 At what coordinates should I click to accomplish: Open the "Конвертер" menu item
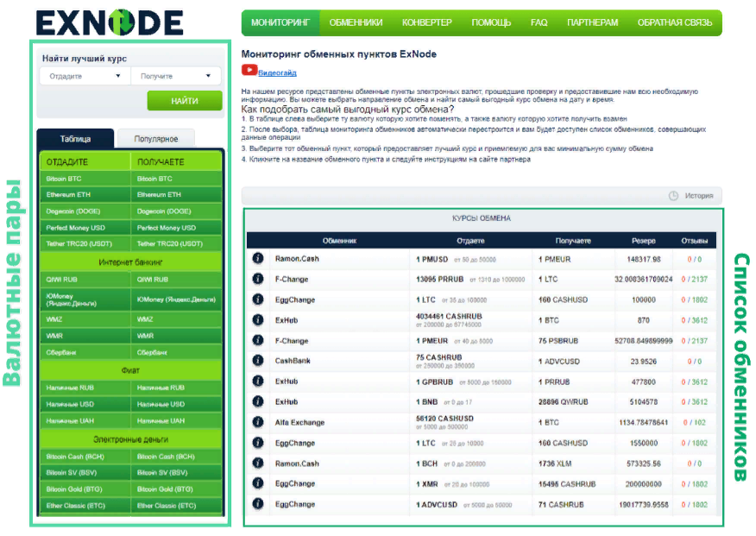pyautogui.click(x=426, y=22)
